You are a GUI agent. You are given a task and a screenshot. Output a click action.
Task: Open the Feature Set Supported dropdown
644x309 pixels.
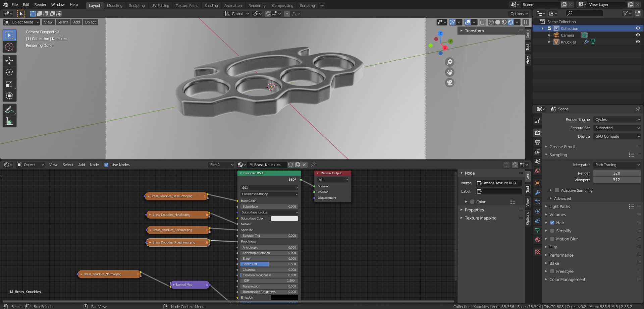pyautogui.click(x=617, y=128)
